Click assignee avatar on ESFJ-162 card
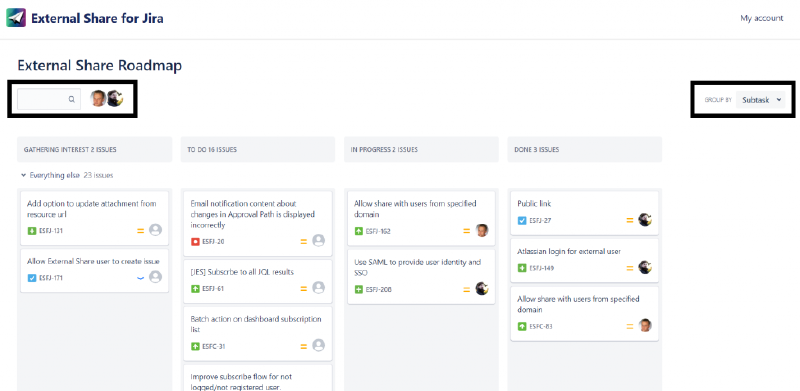This screenshot has height=391, width=800. pyautogui.click(x=482, y=230)
